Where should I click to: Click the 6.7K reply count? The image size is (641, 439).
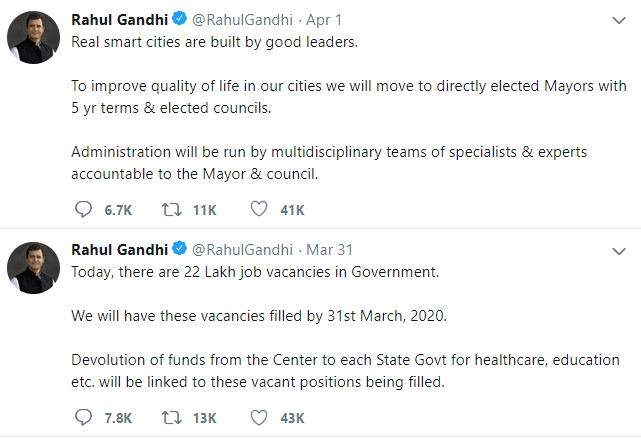coord(118,210)
